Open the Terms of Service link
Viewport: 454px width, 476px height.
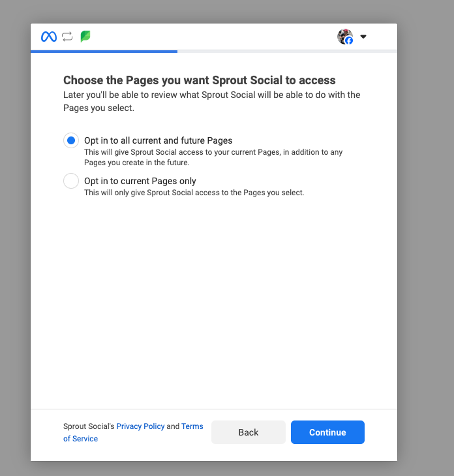pyautogui.click(x=133, y=432)
